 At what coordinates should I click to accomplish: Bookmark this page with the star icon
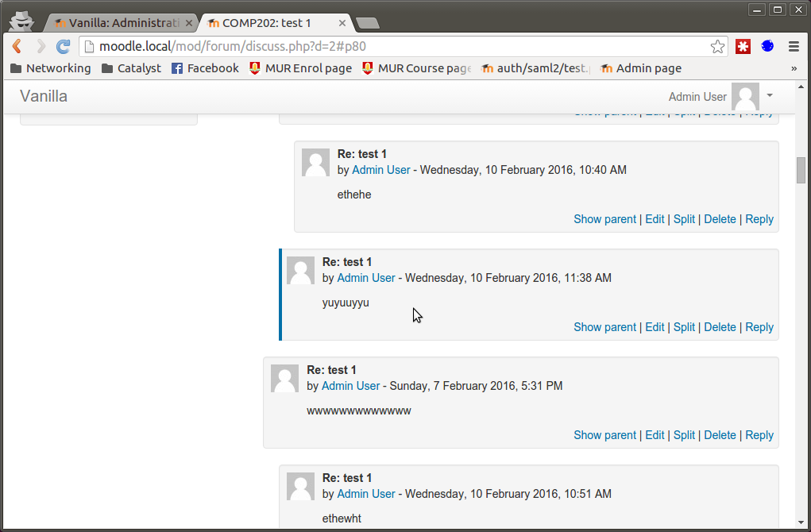coord(717,47)
